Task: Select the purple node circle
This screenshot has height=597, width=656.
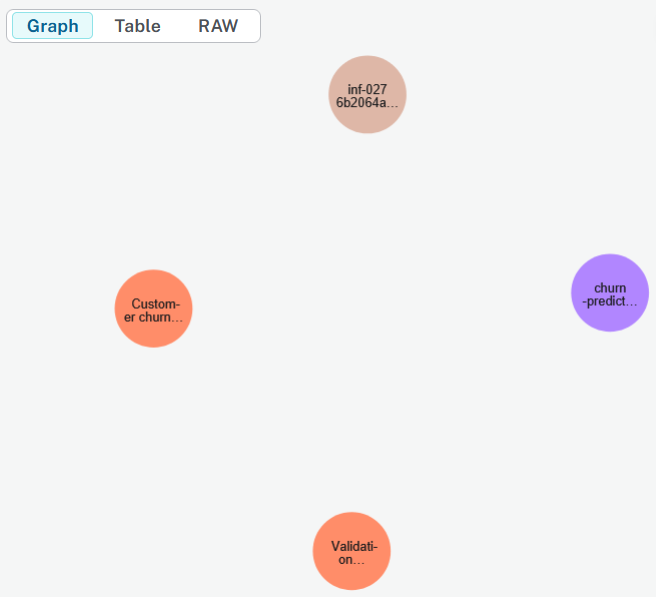Action: point(609,293)
